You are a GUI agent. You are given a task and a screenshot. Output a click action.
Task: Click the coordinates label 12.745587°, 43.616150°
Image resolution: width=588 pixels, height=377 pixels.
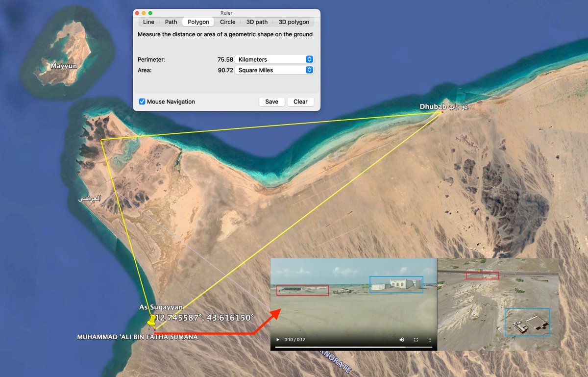click(204, 318)
